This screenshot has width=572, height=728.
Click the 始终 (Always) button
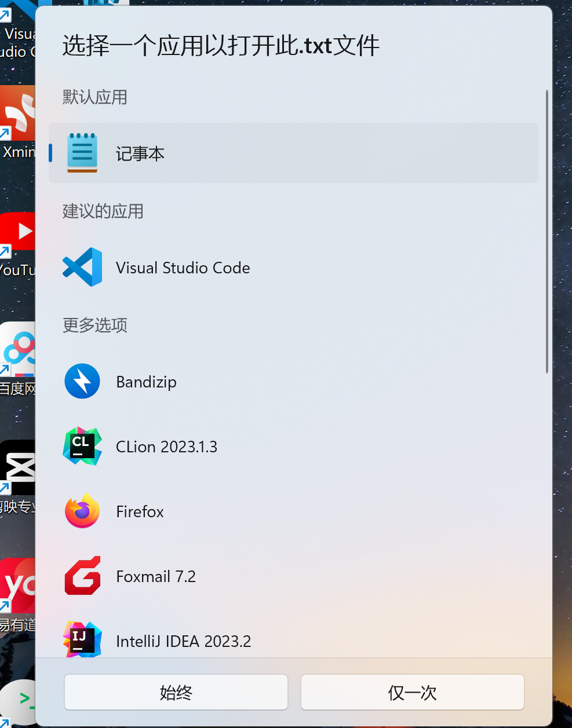[176, 692]
